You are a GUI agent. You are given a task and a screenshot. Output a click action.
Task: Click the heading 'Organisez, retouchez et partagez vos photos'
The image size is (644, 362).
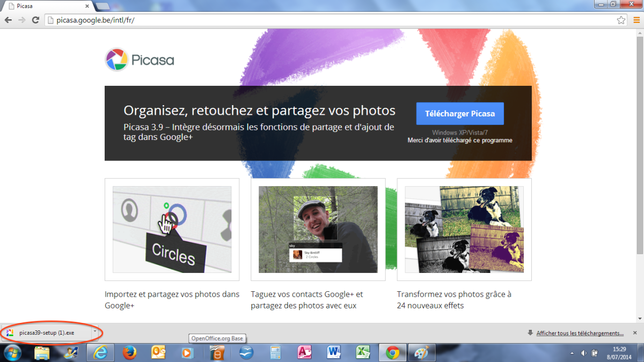coord(259,111)
